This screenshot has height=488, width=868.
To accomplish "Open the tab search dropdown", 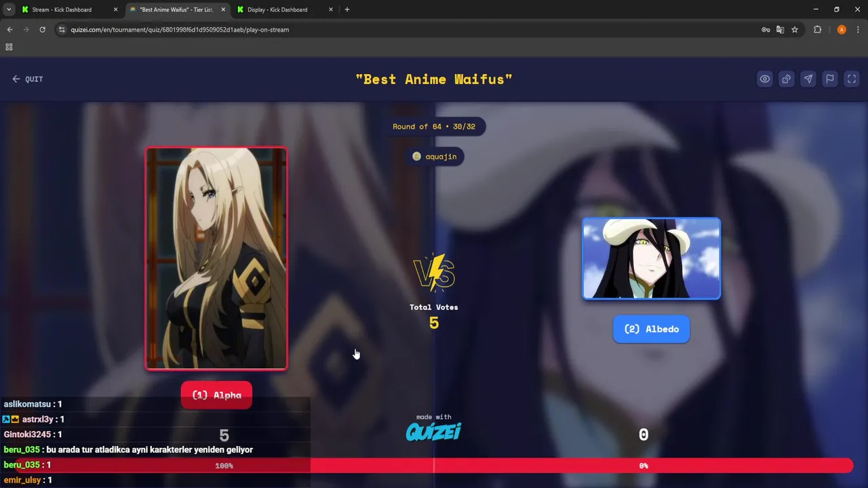I will pos(8,9).
